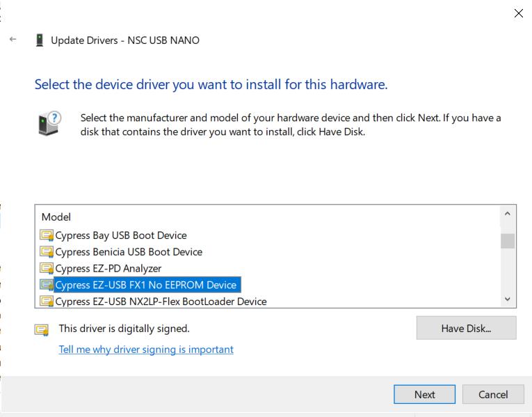Viewport: 532px width, 417px height.
Task: Click the NSC USB NANO device icon
Action: [40, 40]
